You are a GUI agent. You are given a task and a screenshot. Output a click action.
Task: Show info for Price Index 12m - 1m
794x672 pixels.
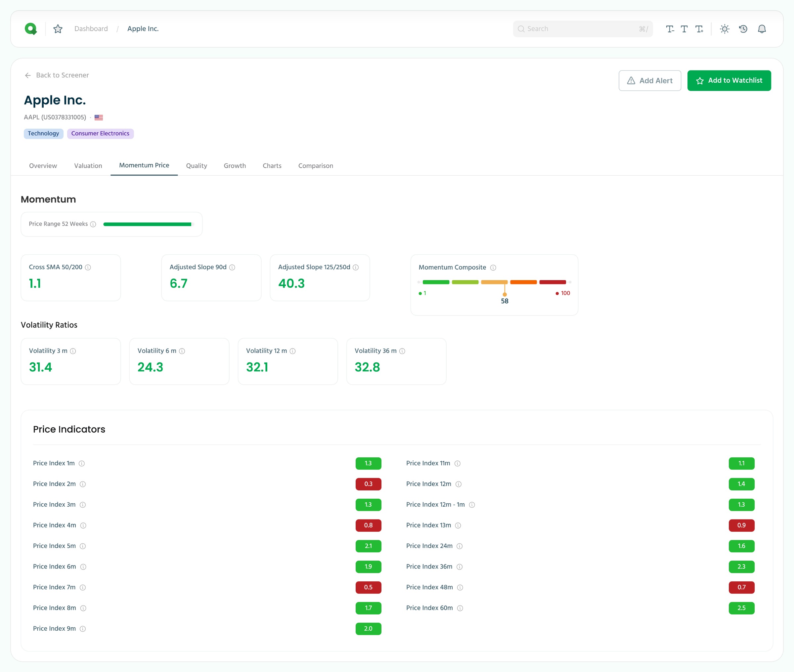pos(472,505)
